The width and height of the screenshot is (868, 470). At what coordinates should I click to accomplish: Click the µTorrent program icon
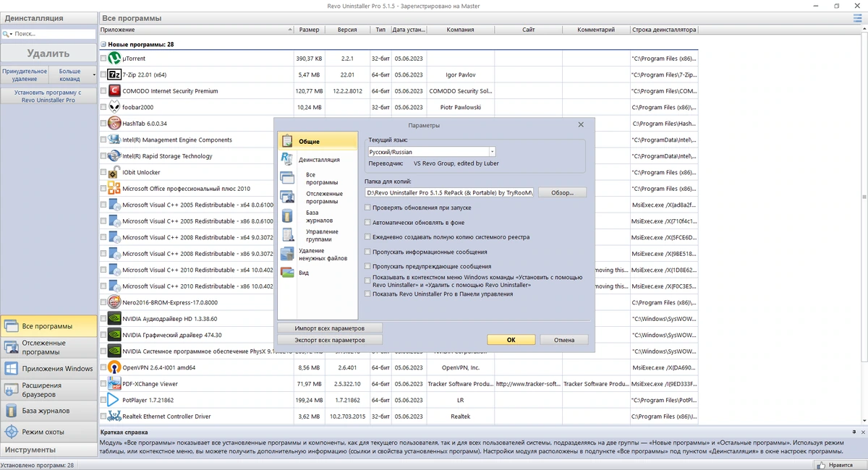(114, 58)
